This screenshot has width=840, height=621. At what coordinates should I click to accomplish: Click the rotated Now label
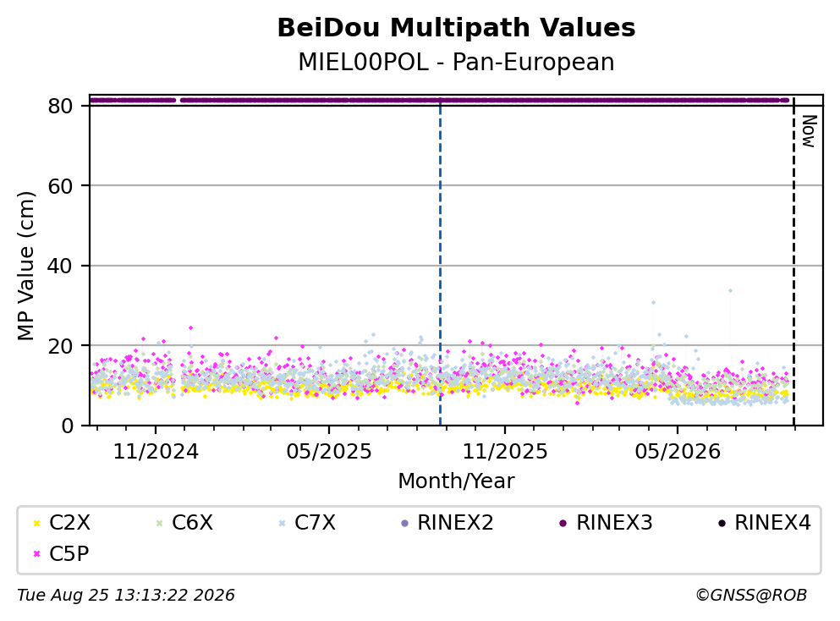[x=809, y=131]
